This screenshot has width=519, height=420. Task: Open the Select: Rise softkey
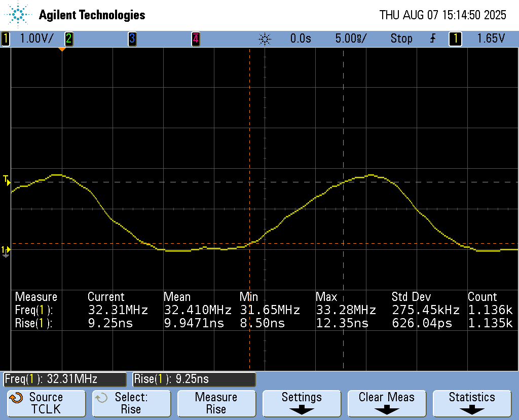coord(131,403)
